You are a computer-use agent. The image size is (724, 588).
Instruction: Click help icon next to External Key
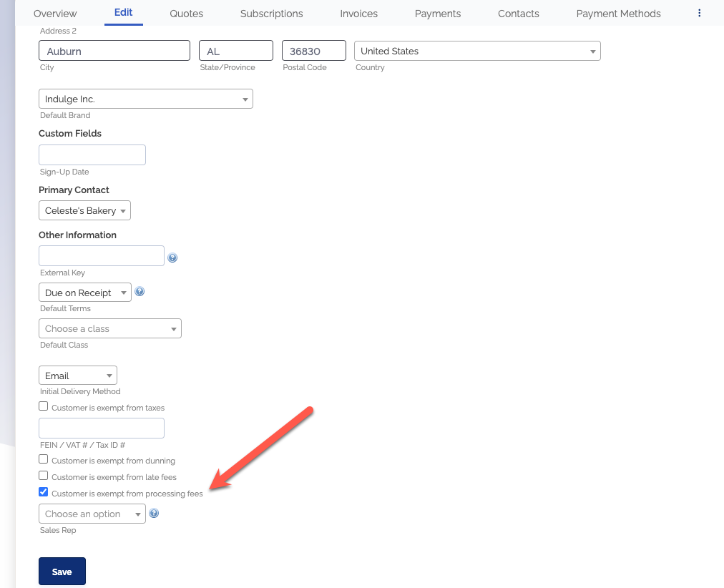pos(172,258)
